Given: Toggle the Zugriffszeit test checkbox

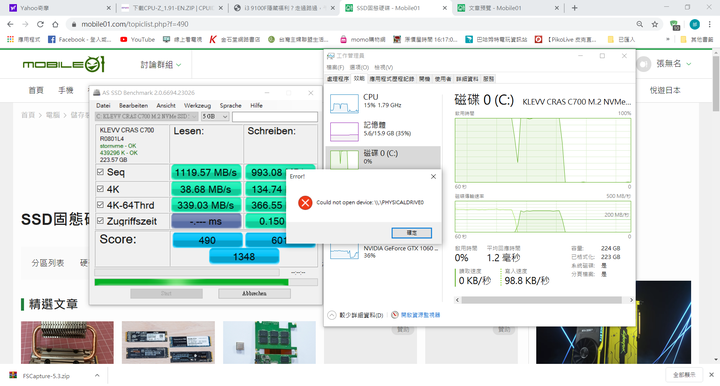Looking at the screenshot, I should pos(100,220).
